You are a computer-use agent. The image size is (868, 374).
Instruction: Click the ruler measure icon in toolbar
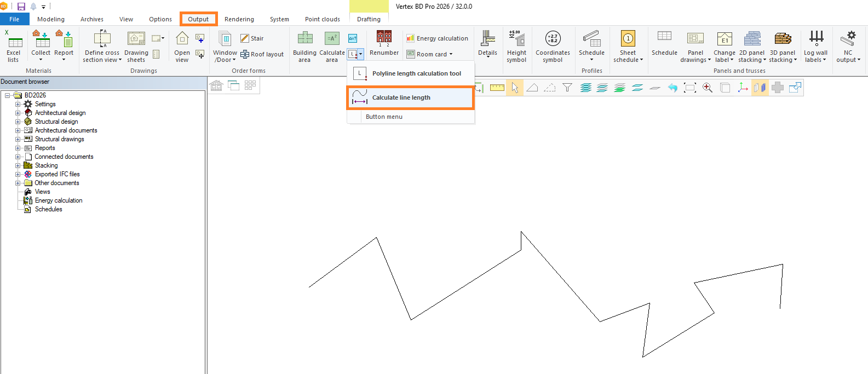point(497,88)
